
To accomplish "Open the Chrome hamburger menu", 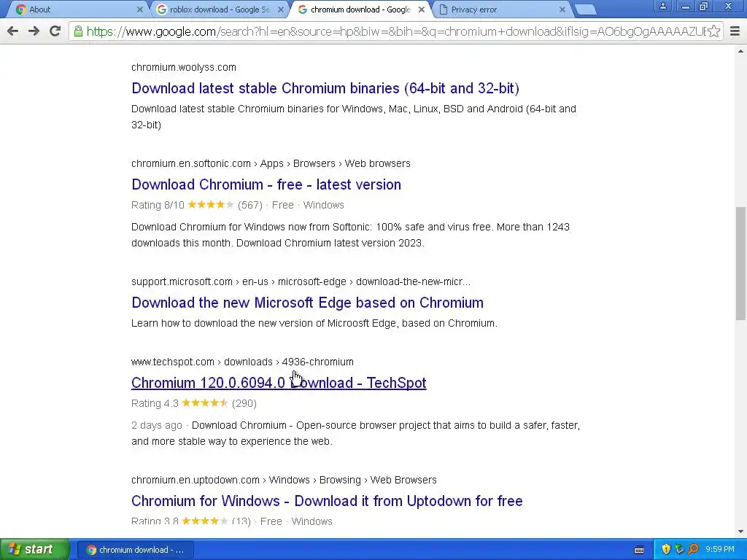I will click(735, 31).
